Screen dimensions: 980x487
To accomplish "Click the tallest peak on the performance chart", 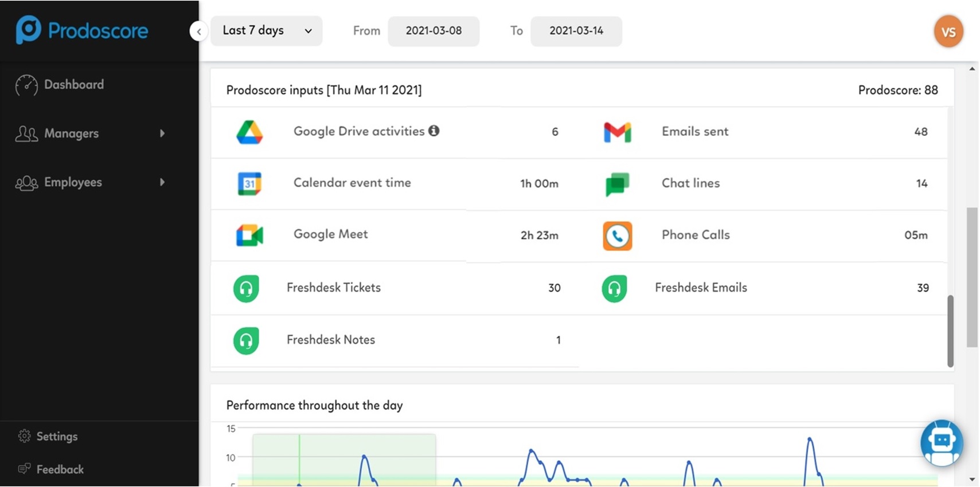I will (x=810, y=439).
